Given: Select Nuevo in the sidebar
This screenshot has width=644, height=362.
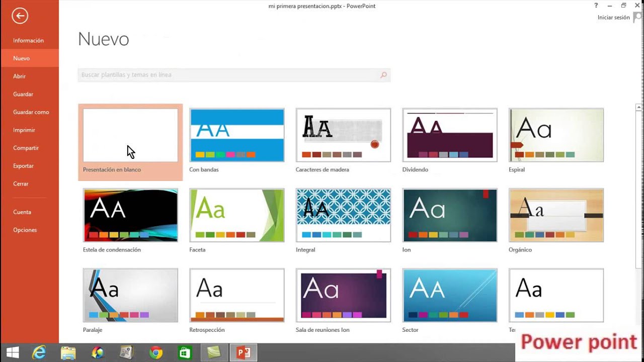Looking at the screenshot, I should (30, 58).
